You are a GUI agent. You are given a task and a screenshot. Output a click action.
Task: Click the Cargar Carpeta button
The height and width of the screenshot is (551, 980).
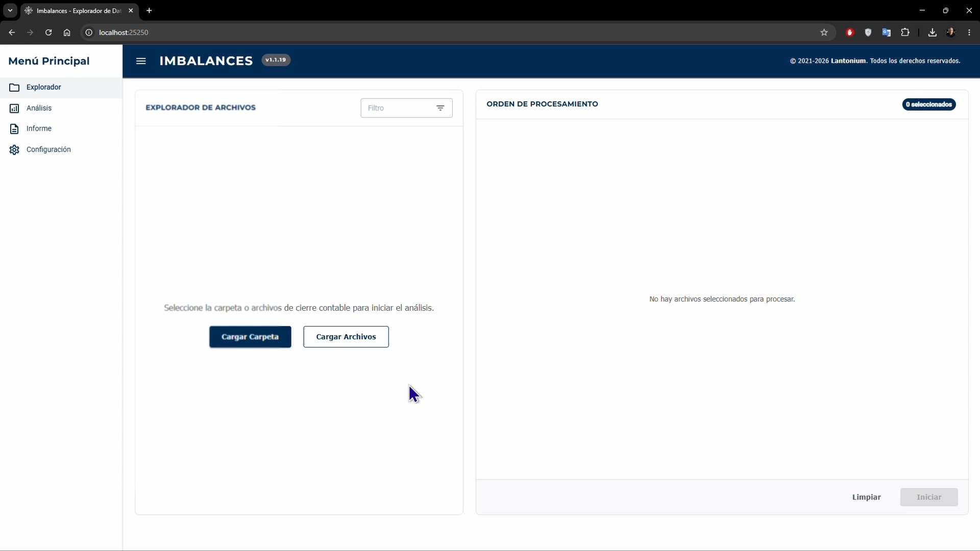(x=250, y=337)
